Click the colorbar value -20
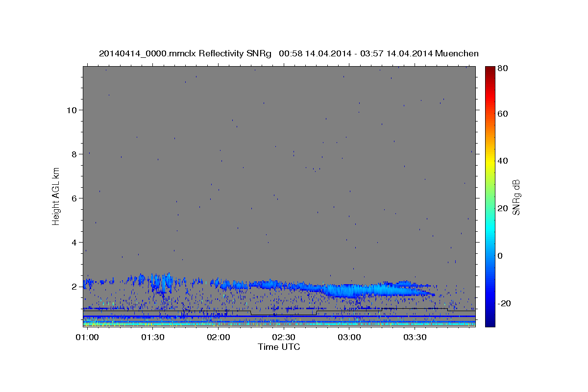Viewport: 588px width, 392px height. point(505,303)
